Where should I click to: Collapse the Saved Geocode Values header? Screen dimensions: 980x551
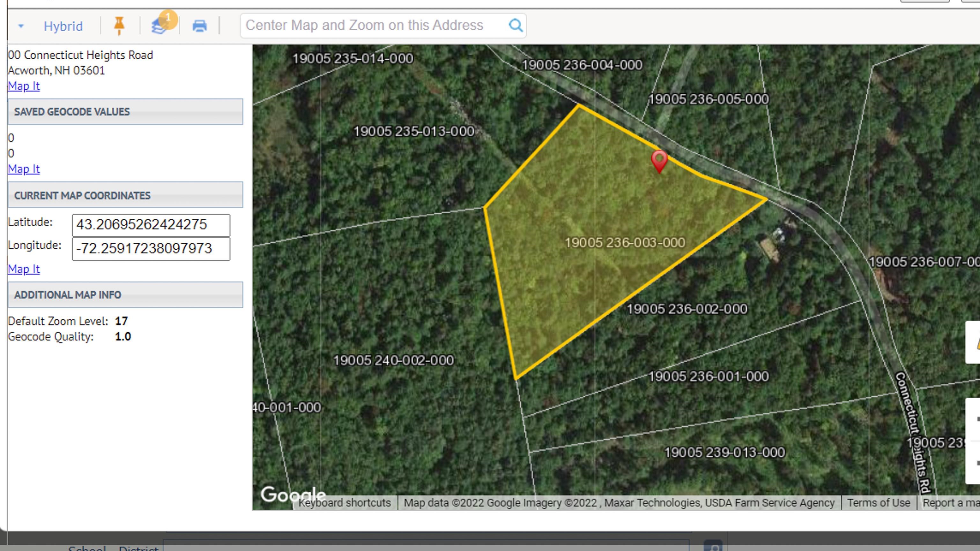(125, 112)
